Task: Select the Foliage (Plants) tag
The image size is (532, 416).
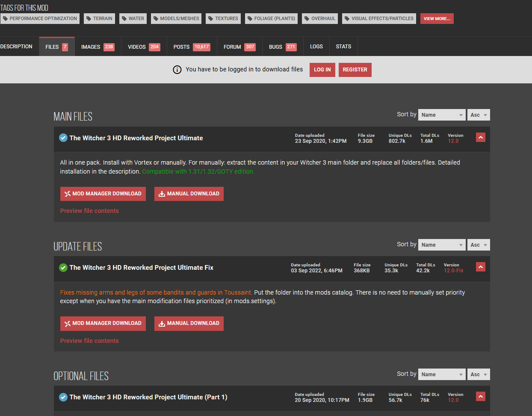Action: tap(271, 18)
